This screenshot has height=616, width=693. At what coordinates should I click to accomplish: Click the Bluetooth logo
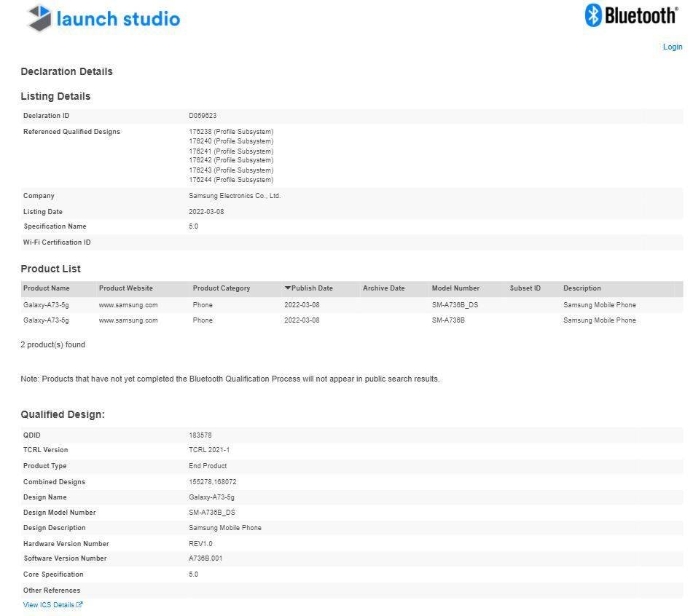(x=631, y=14)
